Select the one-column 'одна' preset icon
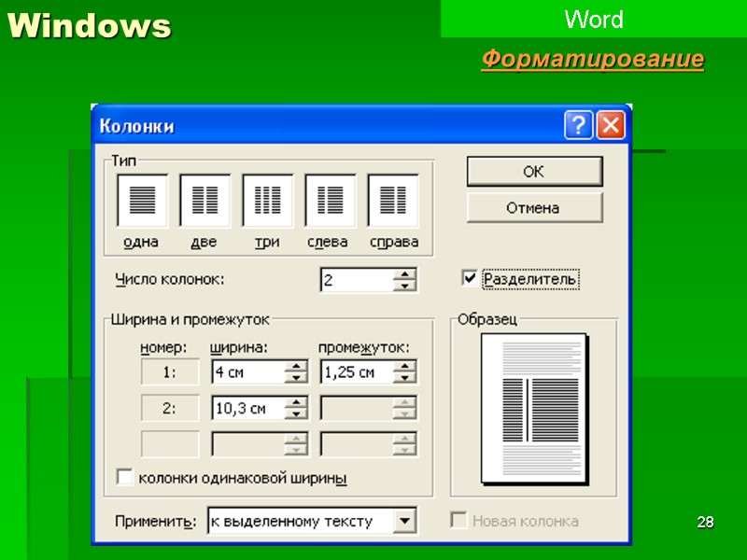 (143, 201)
